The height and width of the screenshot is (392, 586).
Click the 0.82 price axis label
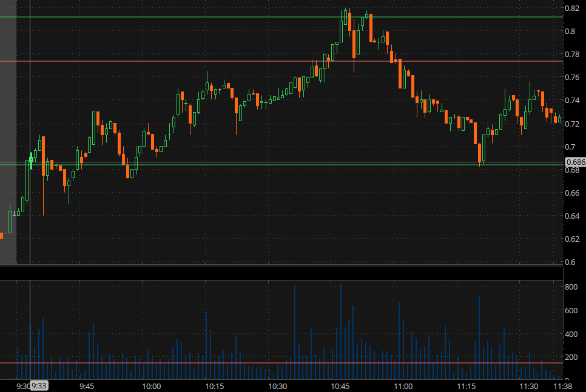click(x=572, y=8)
